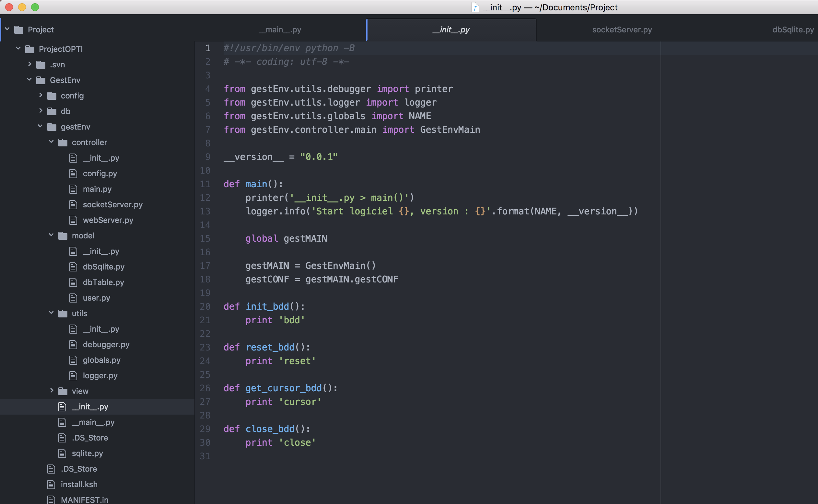The width and height of the screenshot is (818, 504).
Task: Switch to the __main__.py tab
Action: point(280,30)
